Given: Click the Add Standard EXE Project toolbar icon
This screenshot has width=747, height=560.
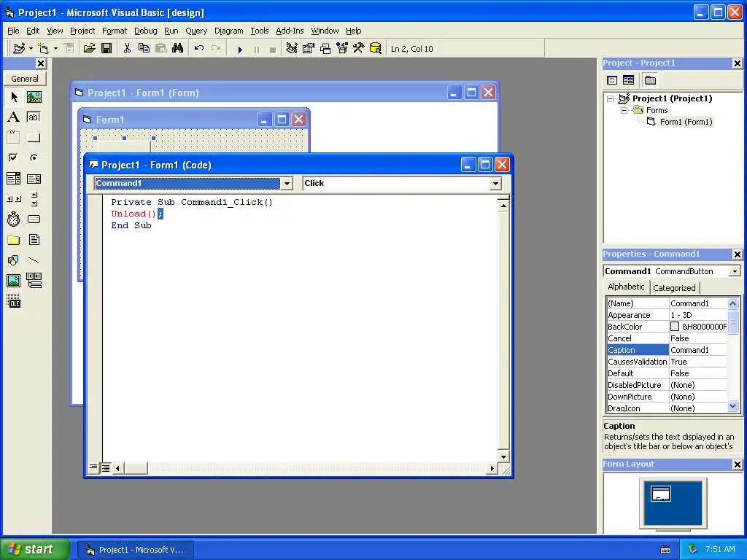Looking at the screenshot, I should [x=19, y=49].
